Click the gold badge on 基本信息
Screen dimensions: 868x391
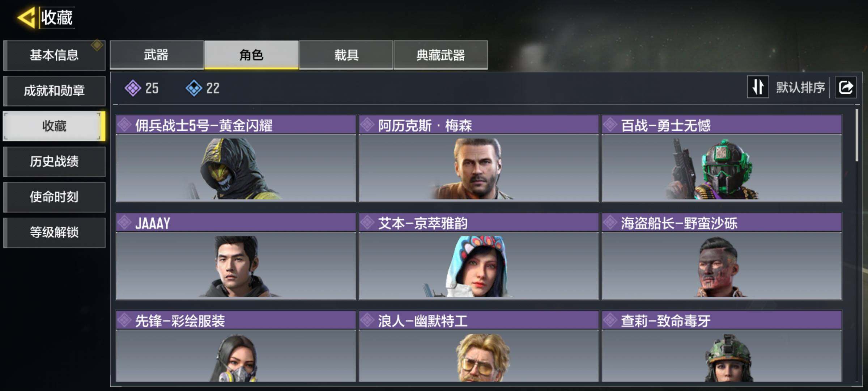97,45
